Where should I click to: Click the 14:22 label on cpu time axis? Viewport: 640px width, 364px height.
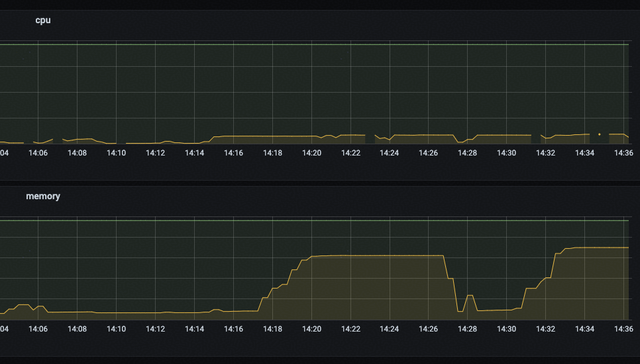[351, 153]
